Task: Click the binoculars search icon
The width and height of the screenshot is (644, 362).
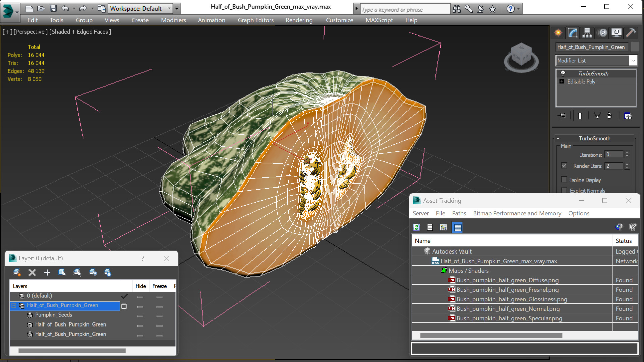Action: tap(457, 9)
